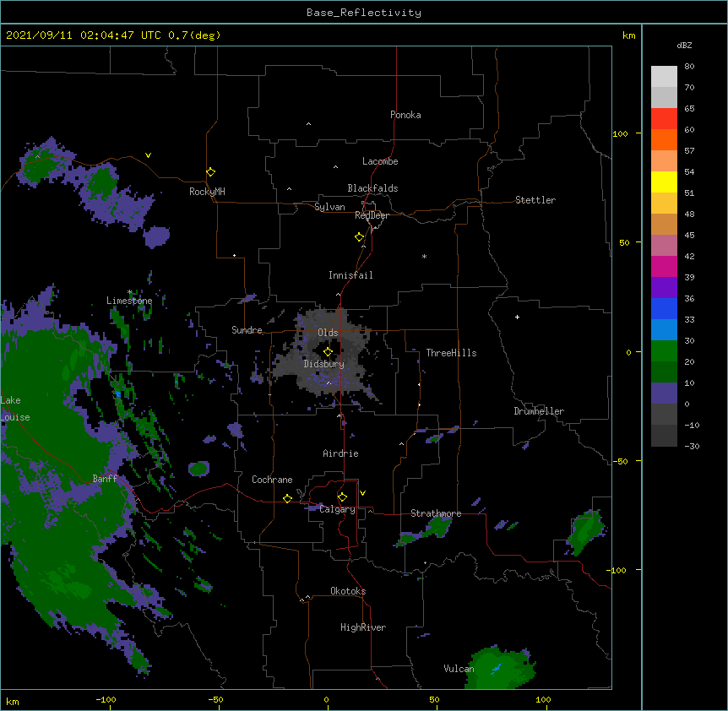The width and height of the screenshot is (728, 711).
Task: Click the Strathmore label
Action: (436, 513)
